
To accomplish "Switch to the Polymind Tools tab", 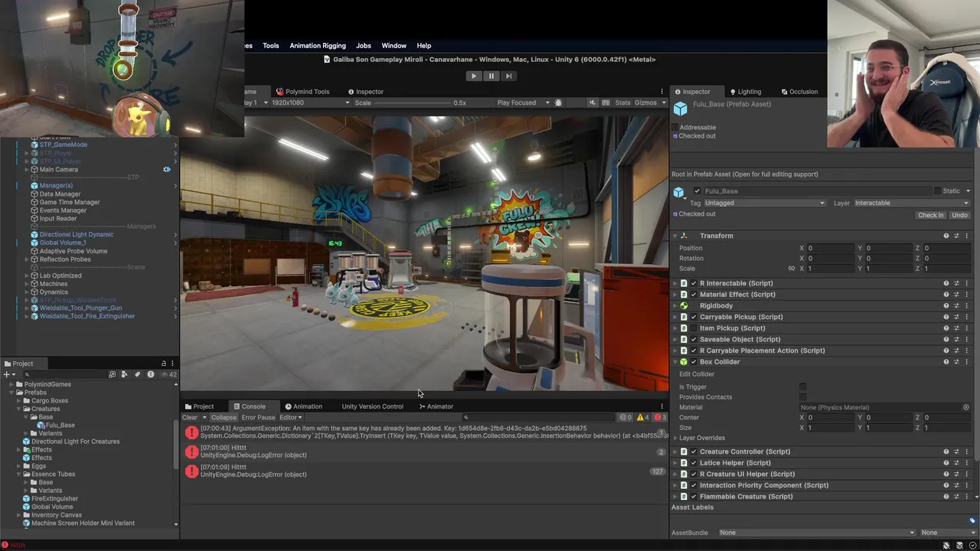I will pos(302,92).
